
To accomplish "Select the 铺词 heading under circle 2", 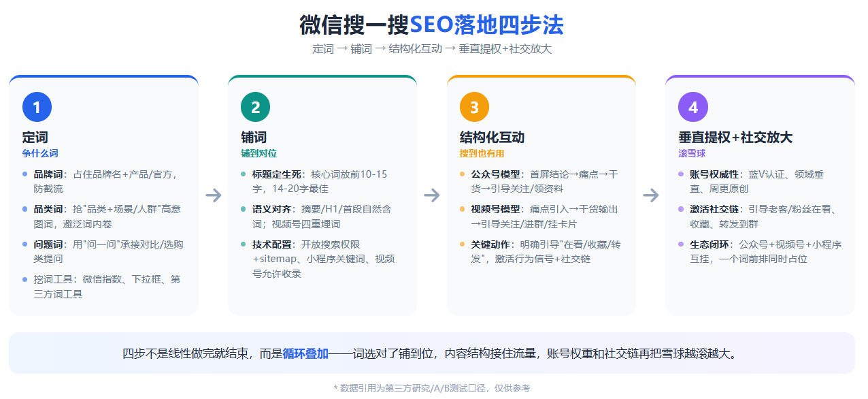I will coord(254,137).
